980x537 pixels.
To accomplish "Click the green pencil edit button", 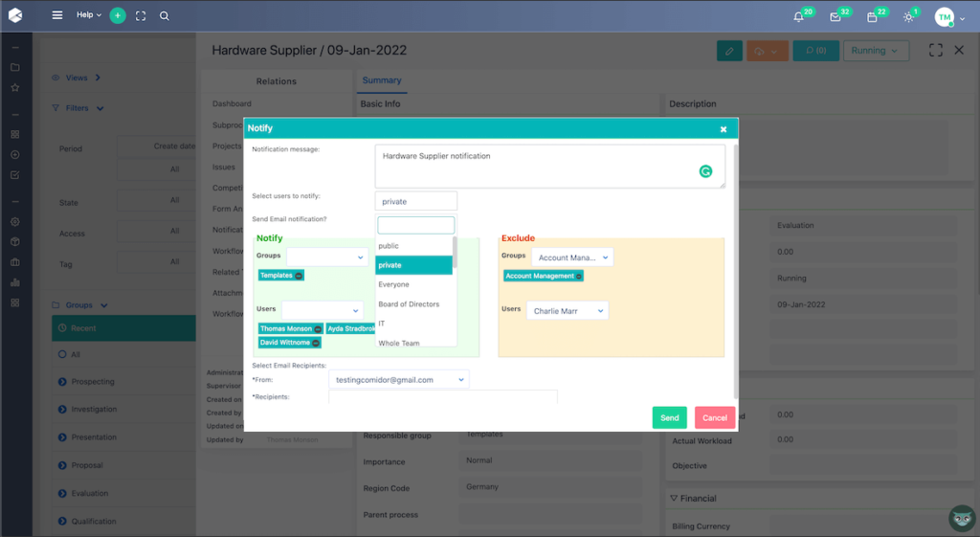I will tap(729, 51).
